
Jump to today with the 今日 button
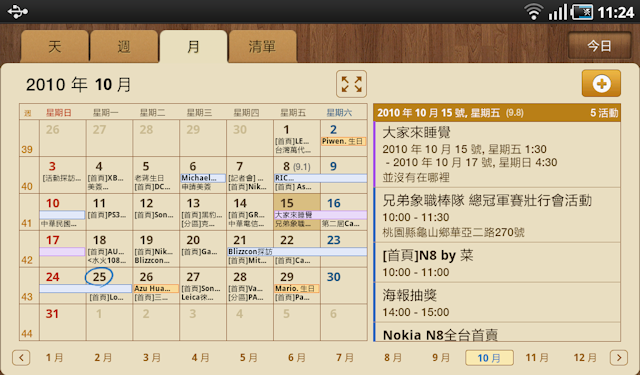(x=600, y=46)
